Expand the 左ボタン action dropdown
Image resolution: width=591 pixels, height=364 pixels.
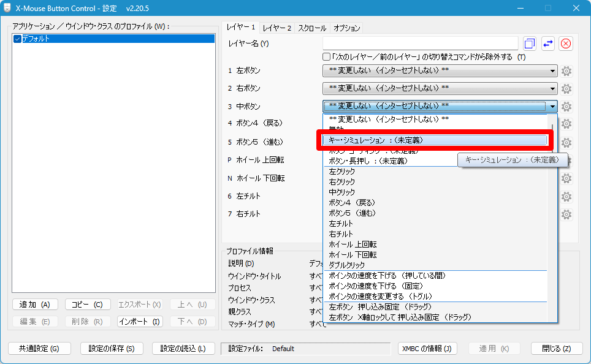pos(552,70)
